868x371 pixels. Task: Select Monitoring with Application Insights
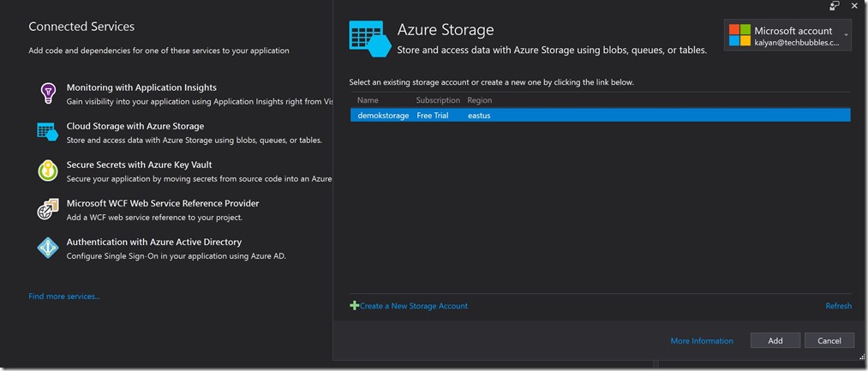pos(141,87)
